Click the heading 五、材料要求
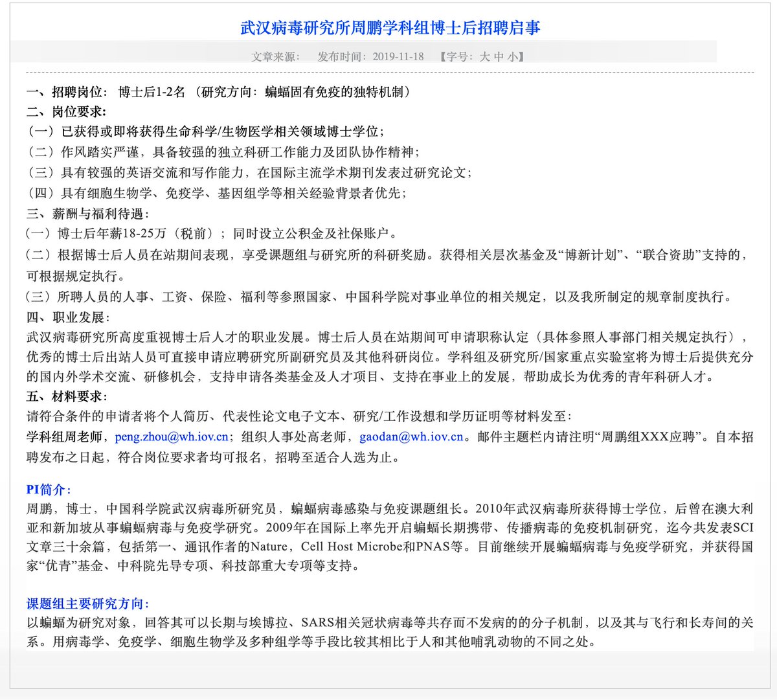This screenshot has width=777, height=700. tap(67, 396)
